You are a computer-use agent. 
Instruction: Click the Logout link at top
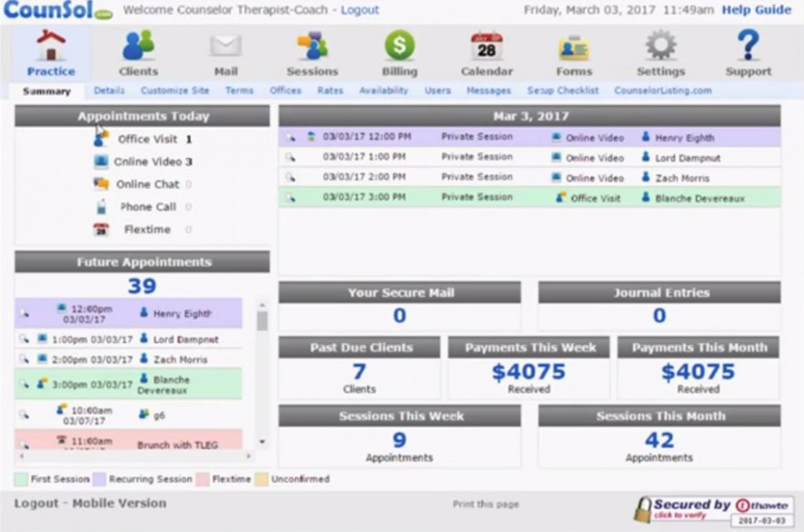click(360, 10)
